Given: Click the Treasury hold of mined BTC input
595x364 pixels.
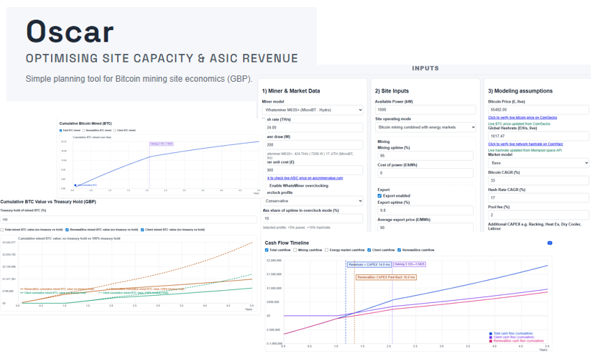Looking at the screenshot, I should (x=129, y=220).
